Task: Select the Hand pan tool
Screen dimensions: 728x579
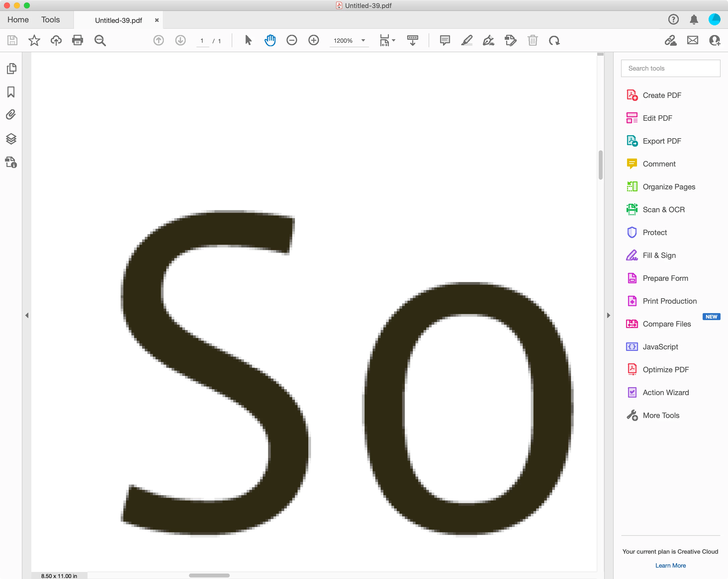Action: point(270,41)
